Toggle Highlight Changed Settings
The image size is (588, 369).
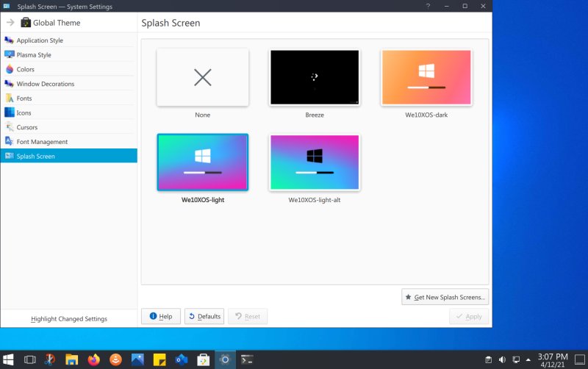pos(69,319)
